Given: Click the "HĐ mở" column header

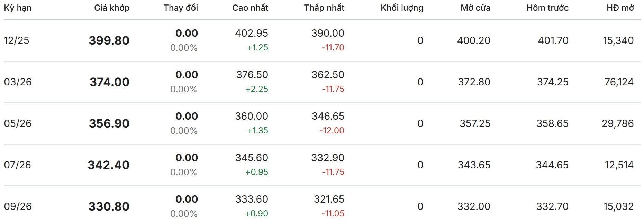Looking at the screenshot, I should click(620, 8).
